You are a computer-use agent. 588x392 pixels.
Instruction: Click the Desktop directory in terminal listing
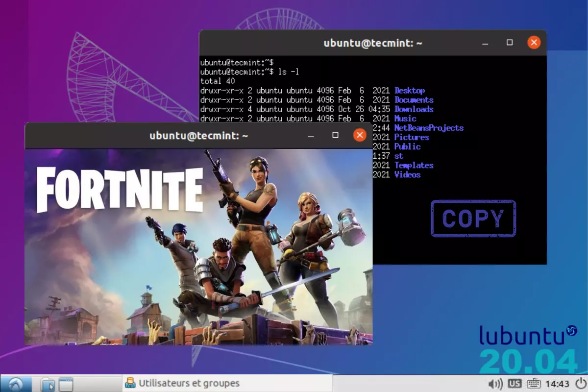410,91
